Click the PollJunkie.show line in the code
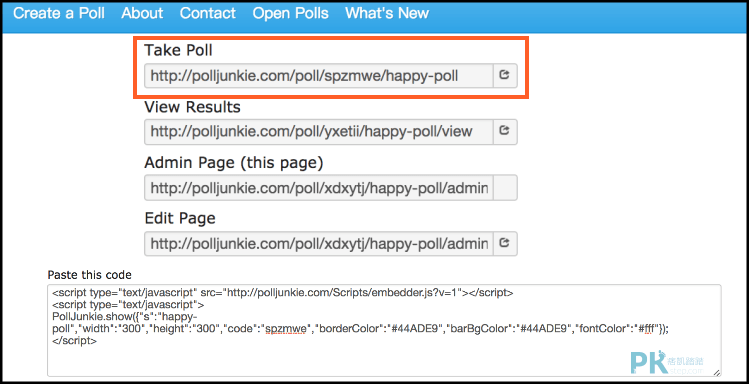 [126, 317]
